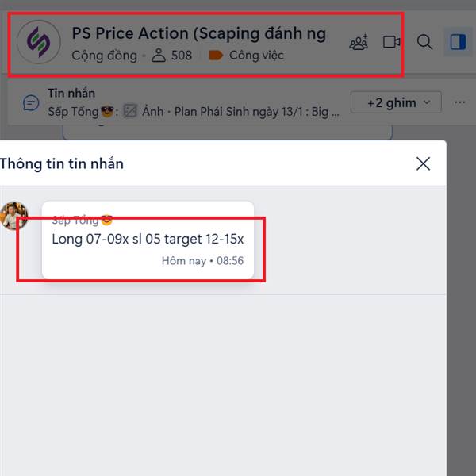Screen dimensions: 476x476
Task: Expand the +2 ghim pinned dropdown
Action: pos(396,102)
